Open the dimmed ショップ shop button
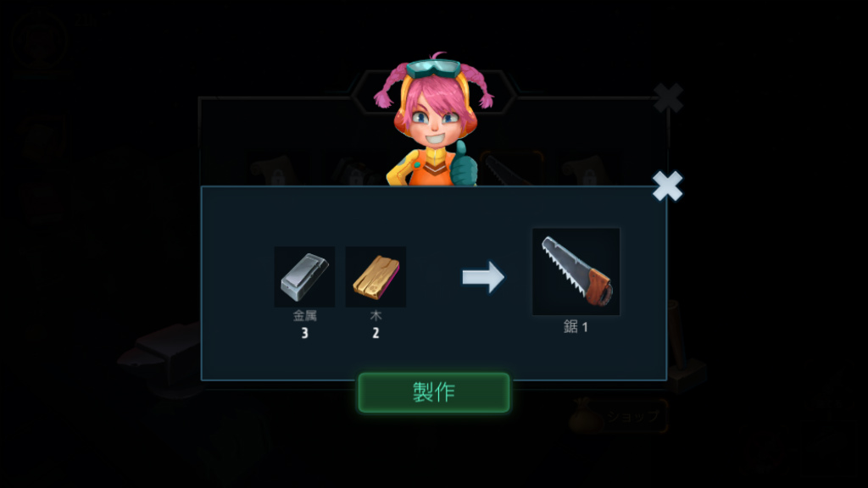The image size is (868, 488). coord(620,415)
